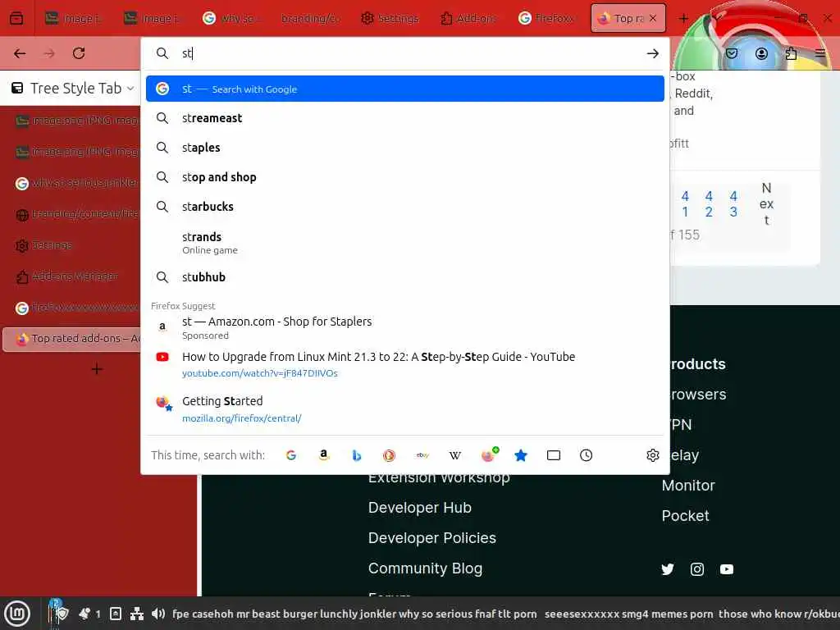Go to page 43 in pagination
The height and width of the screenshot is (630, 840).
[733, 204]
